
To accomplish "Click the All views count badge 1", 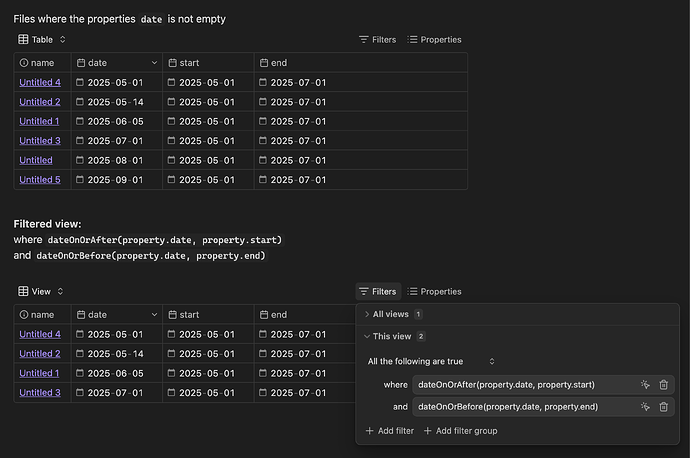I will pyautogui.click(x=418, y=314).
